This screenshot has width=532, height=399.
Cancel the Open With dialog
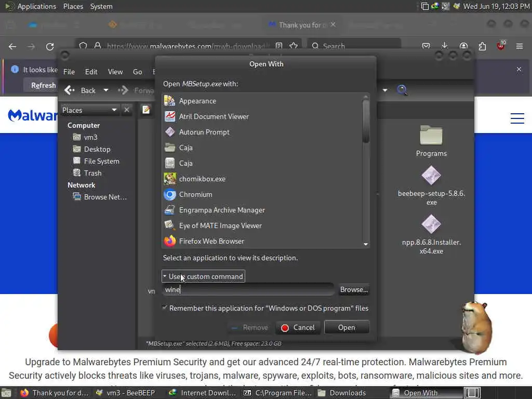click(x=298, y=327)
